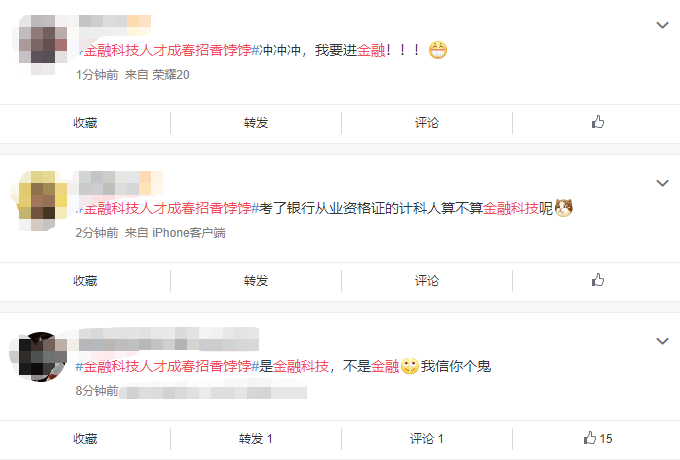Click 评论 under the second post
Viewport: 680px width, 460px height.
(x=427, y=281)
